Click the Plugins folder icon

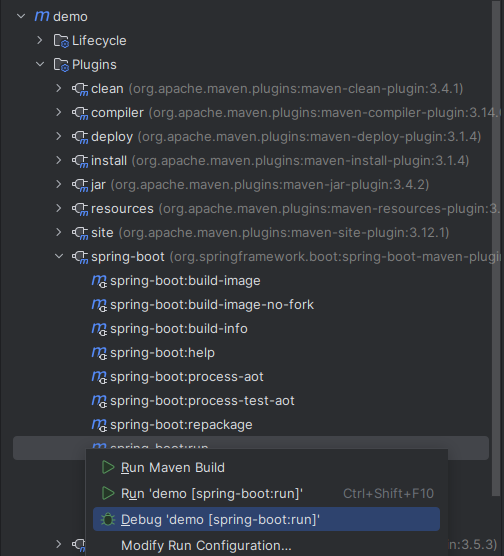tap(61, 65)
